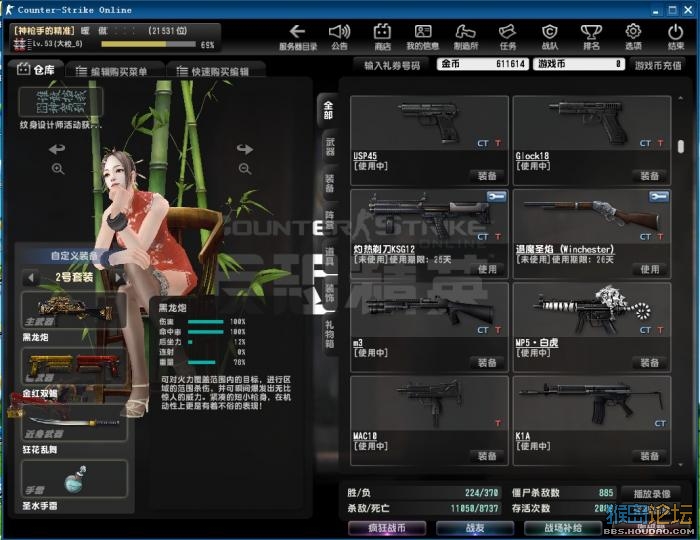
Task: Select the 狂花乱舞 melee weapon slot
Action: [x=74, y=423]
